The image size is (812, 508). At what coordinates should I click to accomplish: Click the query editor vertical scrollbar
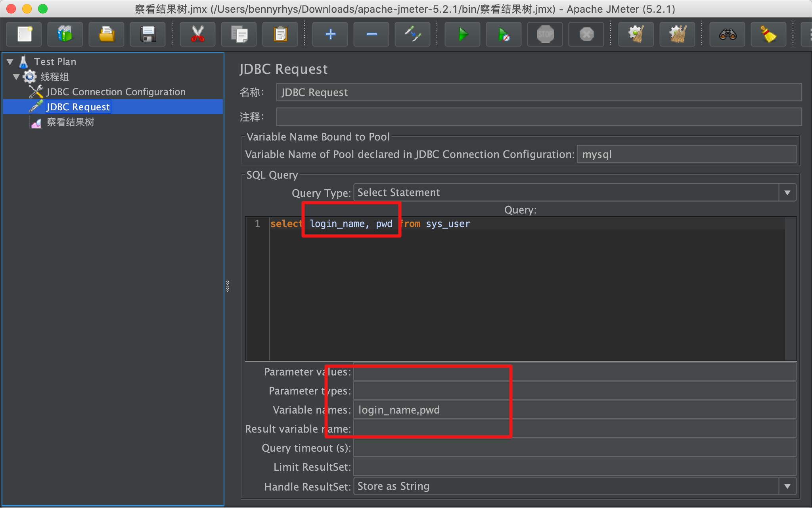[790, 289]
